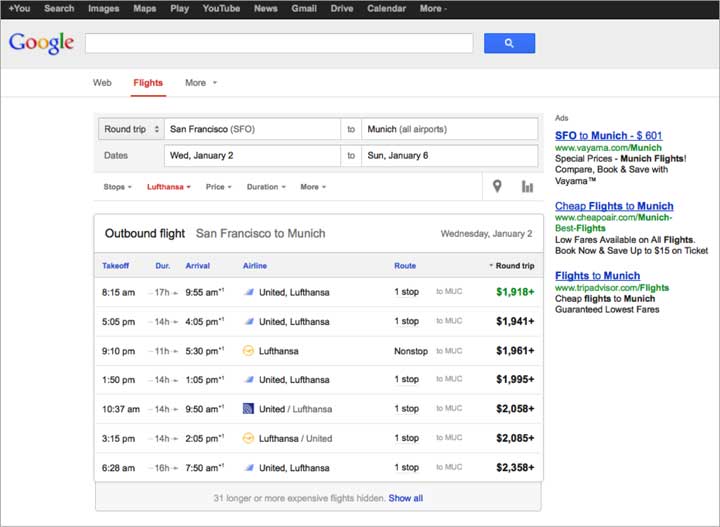The height and width of the screenshot is (527, 720).
Task: Select the $2,358+ flight price
Action: pos(515,467)
